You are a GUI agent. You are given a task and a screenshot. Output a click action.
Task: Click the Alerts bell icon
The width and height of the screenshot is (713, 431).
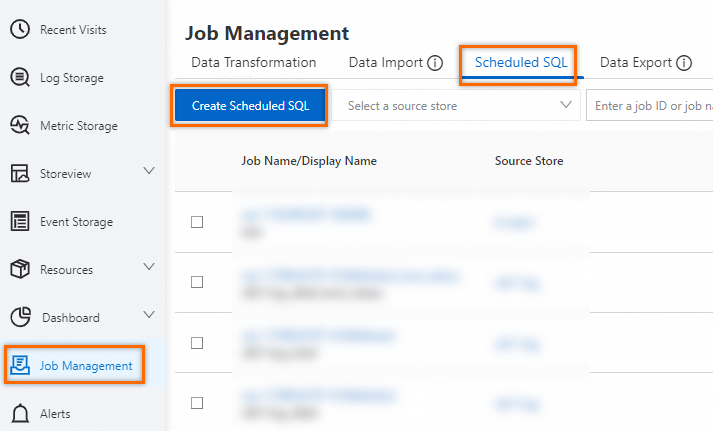[x=20, y=413]
